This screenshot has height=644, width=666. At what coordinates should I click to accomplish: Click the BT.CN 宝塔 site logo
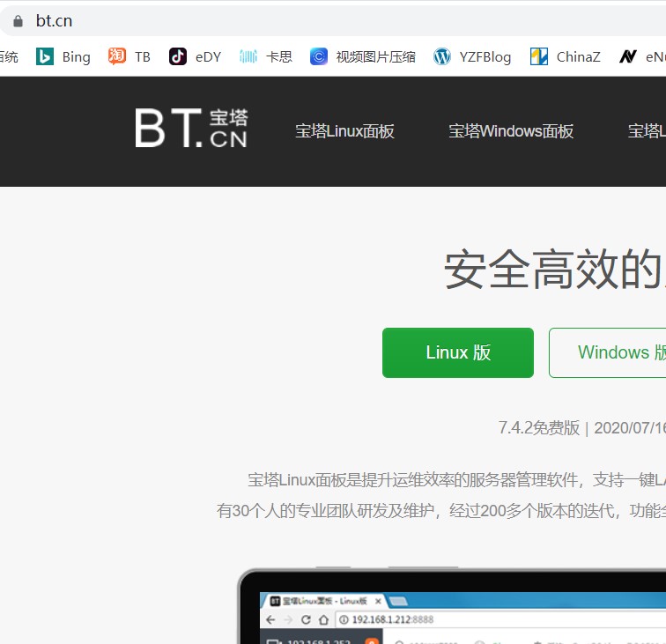(x=191, y=129)
